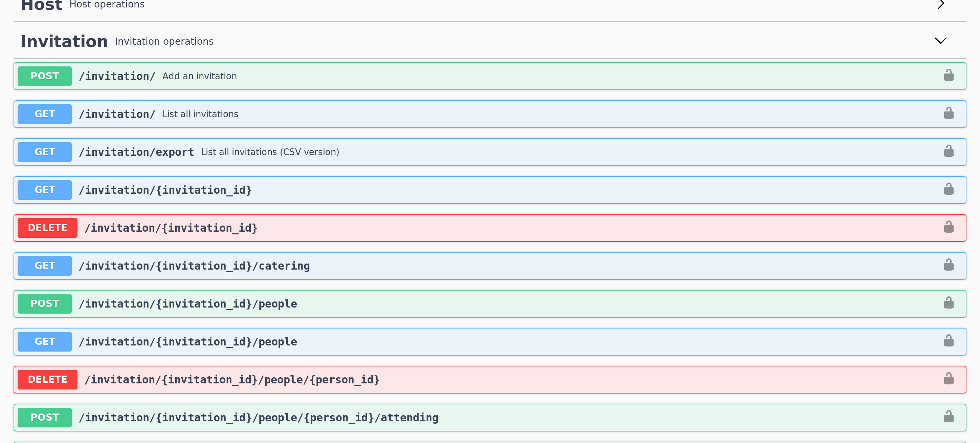980x443 pixels.
Task: Click lock icon on GET people endpoint row
Action: click(x=949, y=341)
